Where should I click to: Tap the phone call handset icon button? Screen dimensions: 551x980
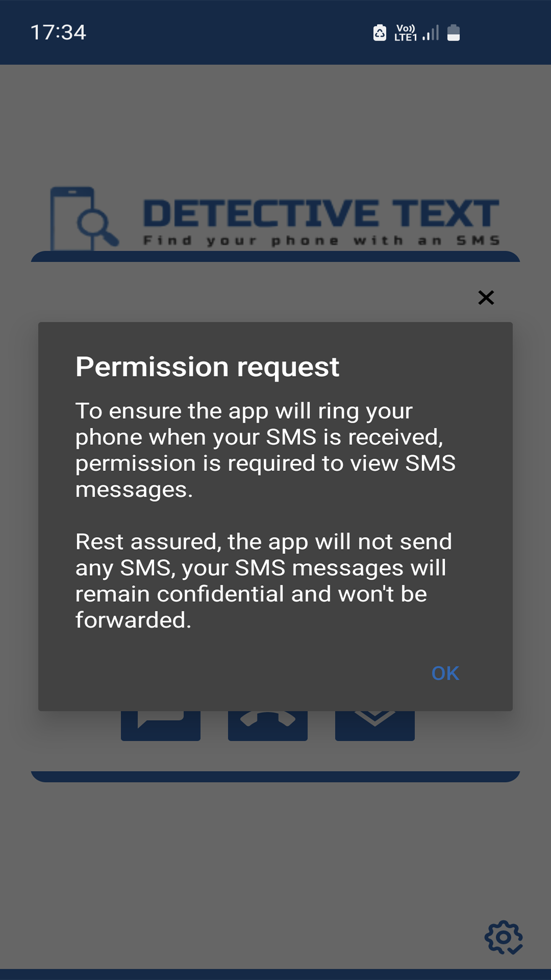point(268,725)
